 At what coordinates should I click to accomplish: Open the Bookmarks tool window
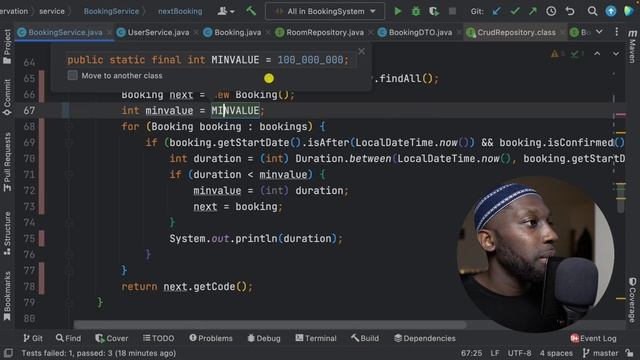[7, 296]
